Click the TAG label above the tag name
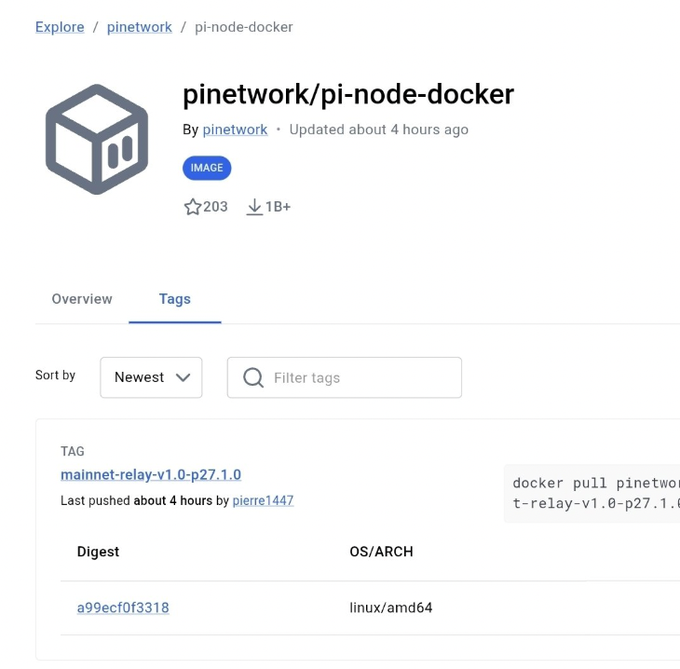This screenshot has height=669, width=680. [x=72, y=451]
